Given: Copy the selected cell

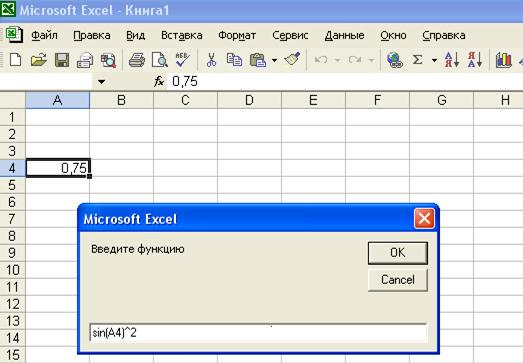Looking at the screenshot, I should (x=234, y=60).
